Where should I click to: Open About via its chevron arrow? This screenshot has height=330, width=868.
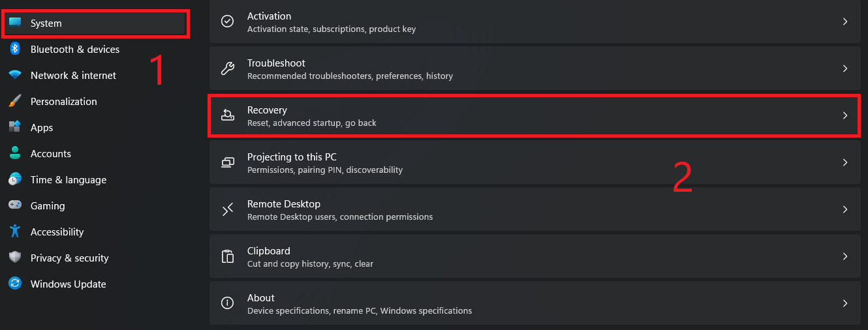[845, 303]
